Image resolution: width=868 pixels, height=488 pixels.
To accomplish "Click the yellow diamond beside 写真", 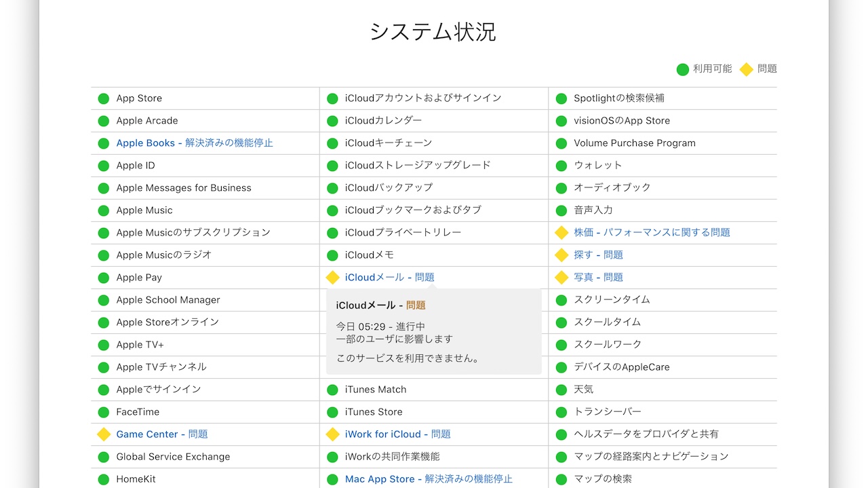I will 561,278.
